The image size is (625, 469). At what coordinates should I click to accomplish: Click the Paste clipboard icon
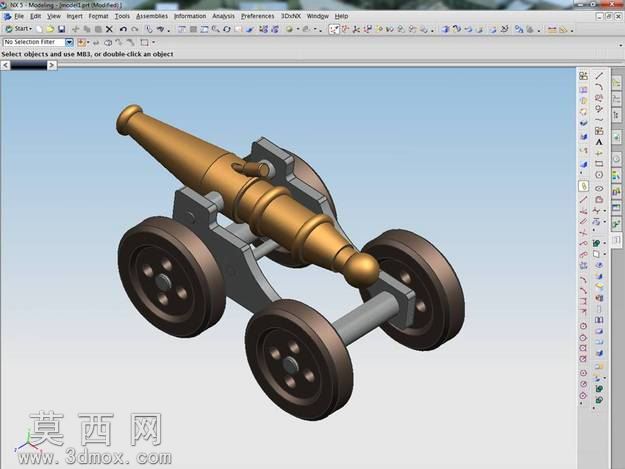pyautogui.click(x=98, y=29)
